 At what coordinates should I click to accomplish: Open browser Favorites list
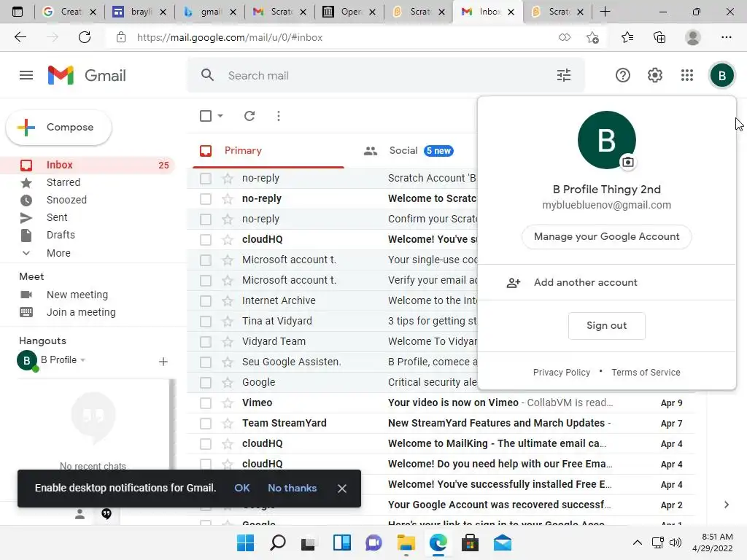tap(627, 37)
